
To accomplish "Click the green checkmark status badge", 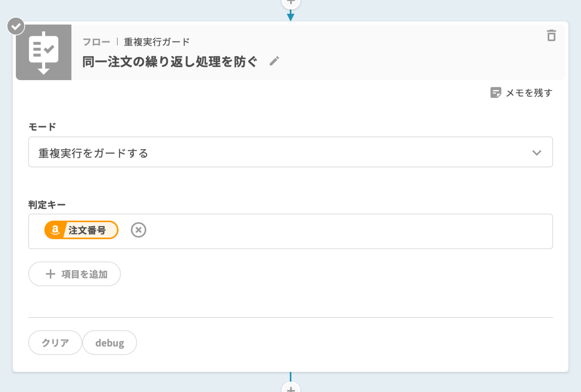I will [x=16, y=26].
